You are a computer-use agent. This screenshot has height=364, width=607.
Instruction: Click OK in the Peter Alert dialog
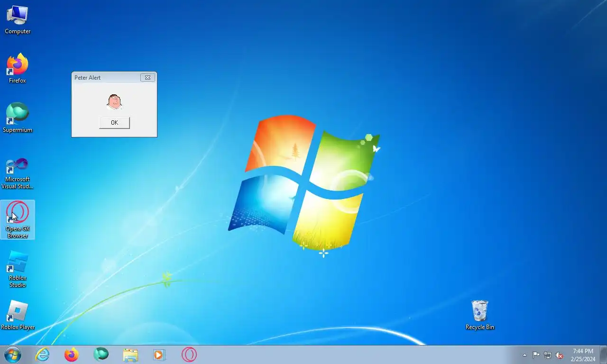click(x=114, y=123)
